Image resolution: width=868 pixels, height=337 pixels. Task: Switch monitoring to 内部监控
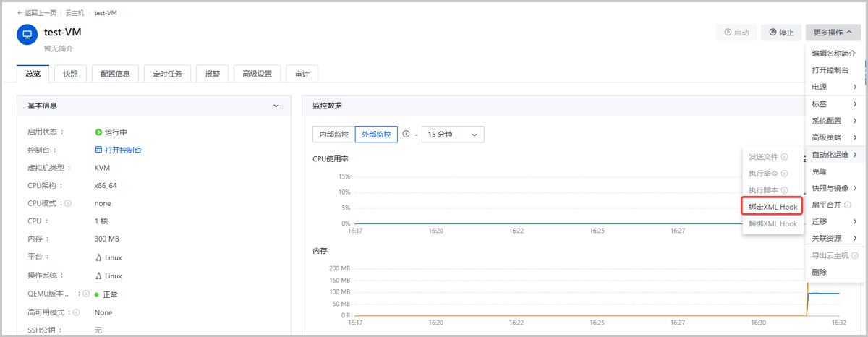tap(333, 135)
